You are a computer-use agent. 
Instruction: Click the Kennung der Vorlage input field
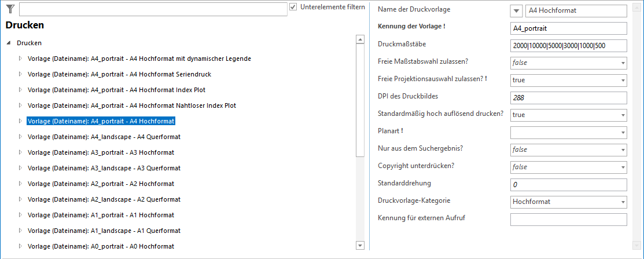[x=568, y=28]
